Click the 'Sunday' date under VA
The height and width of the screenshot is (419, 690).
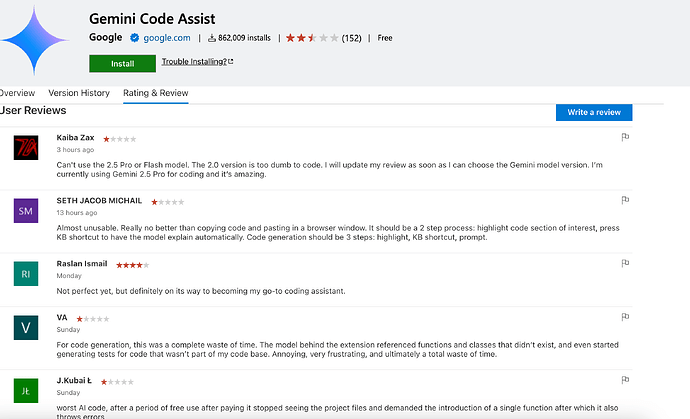tap(68, 330)
